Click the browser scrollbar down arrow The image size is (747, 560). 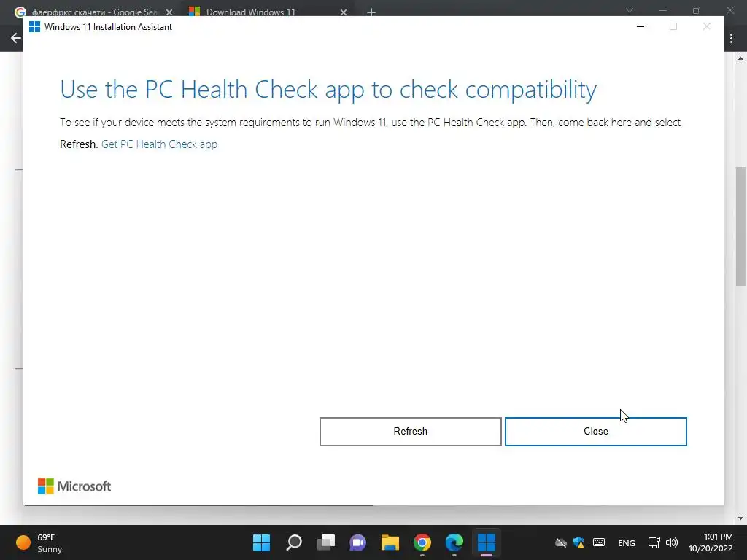click(740, 518)
